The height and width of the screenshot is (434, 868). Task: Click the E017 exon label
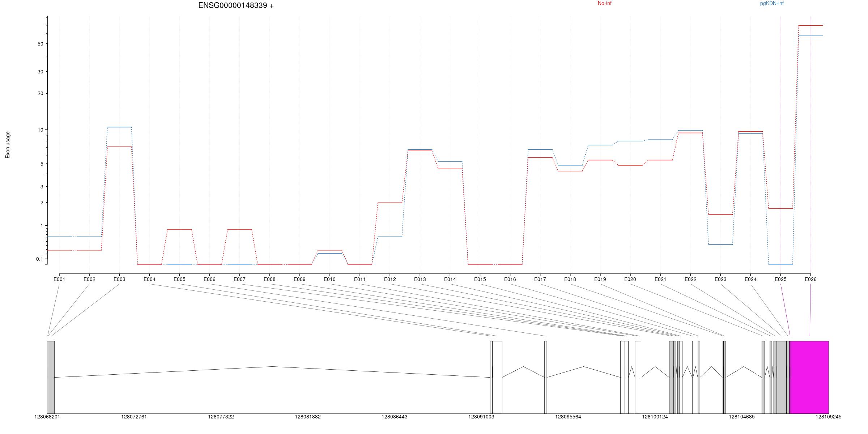click(x=540, y=279)
